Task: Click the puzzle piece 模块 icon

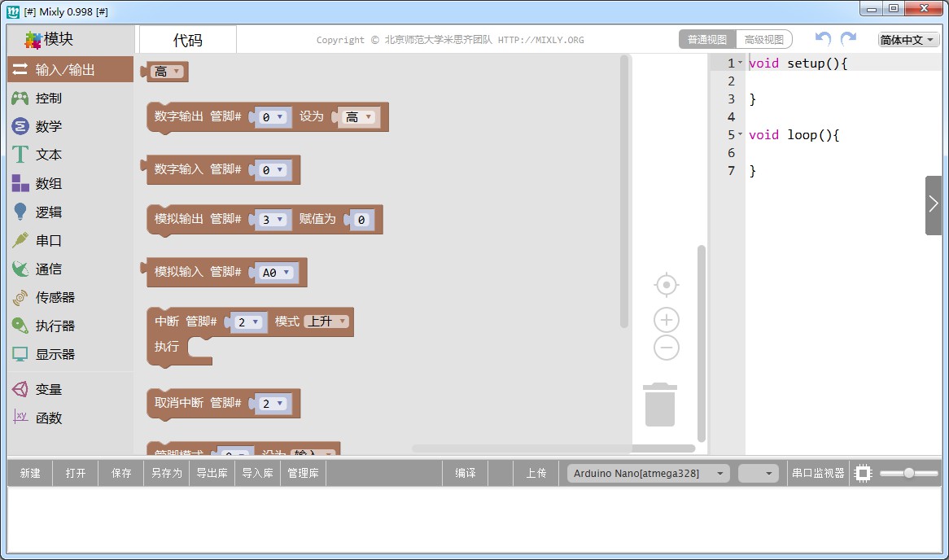Action: tap(33, 39)
